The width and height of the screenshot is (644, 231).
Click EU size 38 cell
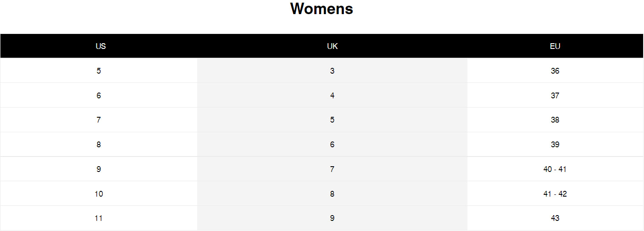(x=555, y=120)
